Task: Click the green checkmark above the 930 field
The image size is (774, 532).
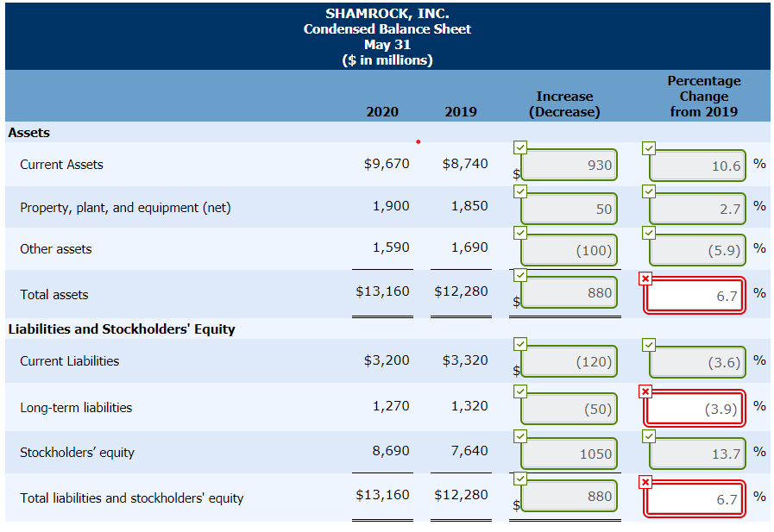Action: (x=519, y=147)
